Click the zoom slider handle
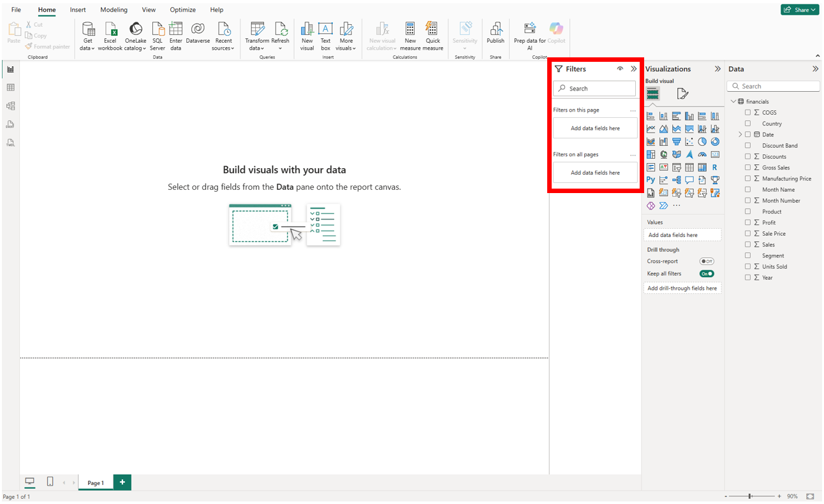 pyautogui.click(x=750, y=496)
